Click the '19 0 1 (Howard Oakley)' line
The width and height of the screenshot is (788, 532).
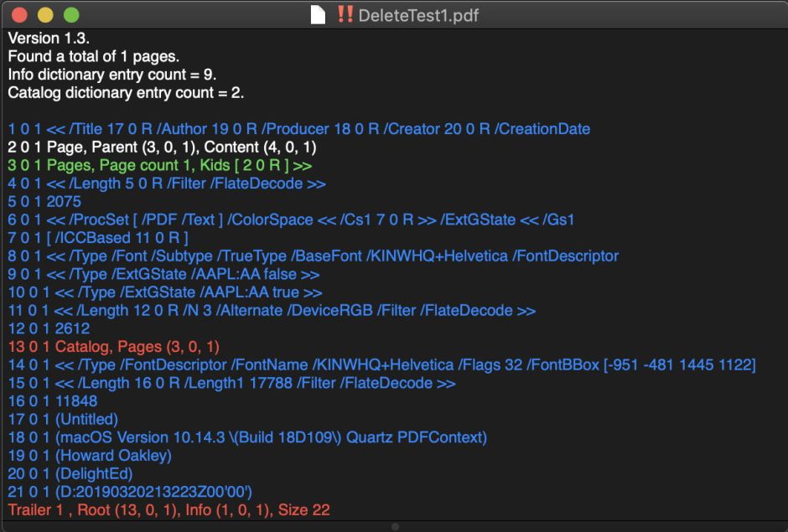point(89,455)
